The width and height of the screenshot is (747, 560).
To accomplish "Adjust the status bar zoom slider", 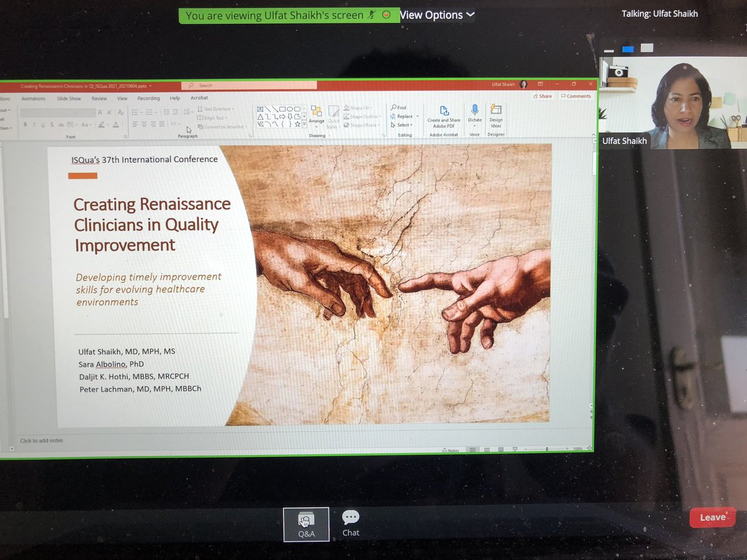I will (x=547, y=449).
